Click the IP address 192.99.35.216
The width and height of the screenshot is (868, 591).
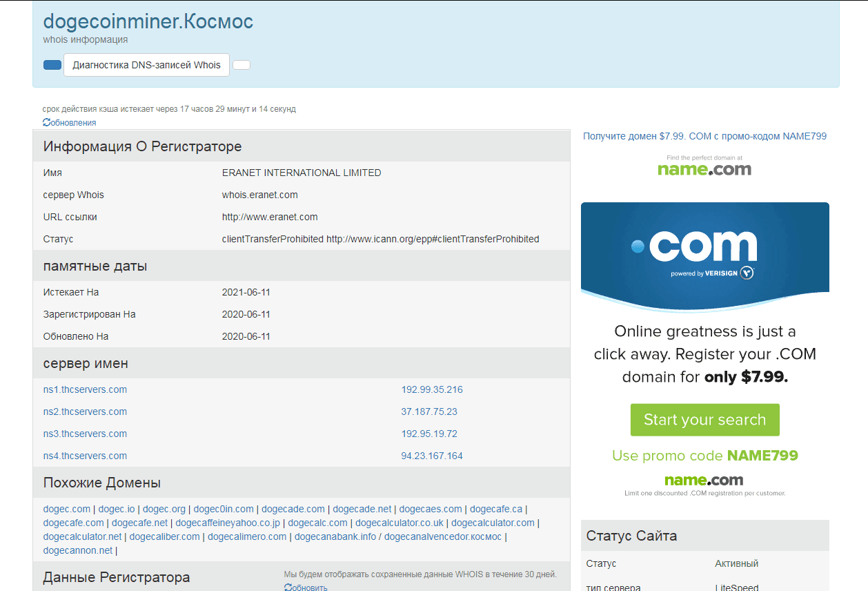click(x=432, y=389)
